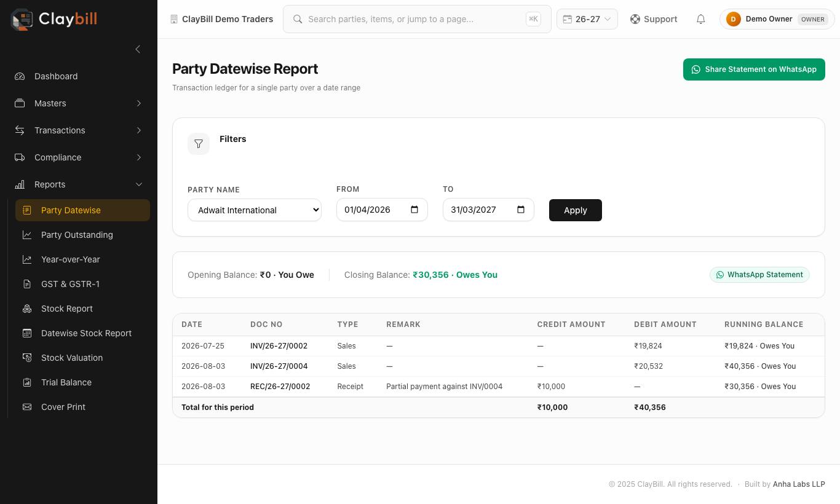Screen dimensions: 840x504
Task: Expand the Transactions menu chevron
Action: [139, 130]
